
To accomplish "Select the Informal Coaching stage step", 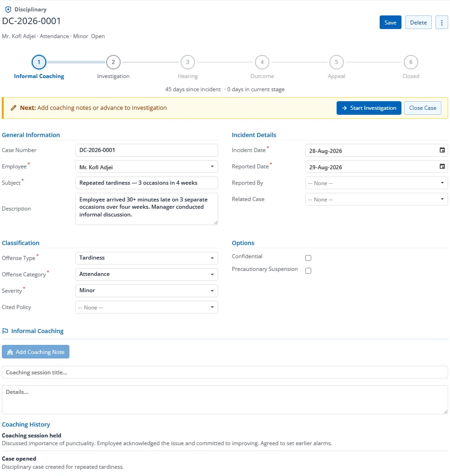I will pyautogui.click(x=39, y=67).
